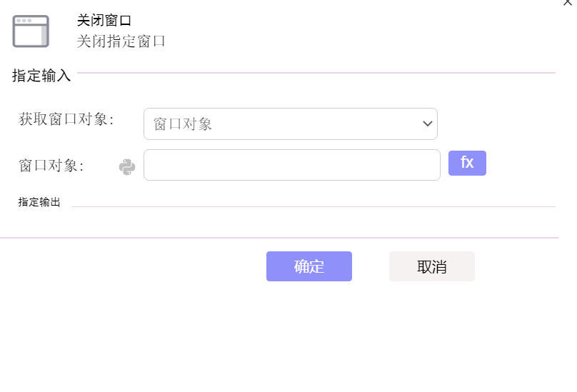Click empty area below the 取消 button

431,331
